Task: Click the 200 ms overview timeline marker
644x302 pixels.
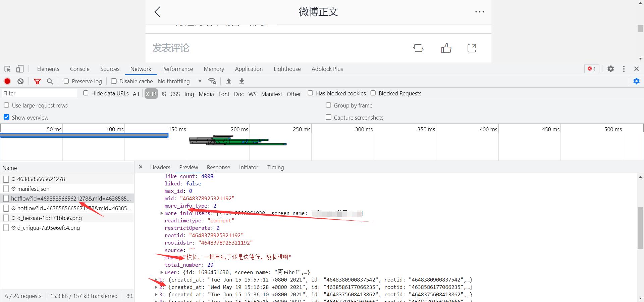Action: point(239,129)
